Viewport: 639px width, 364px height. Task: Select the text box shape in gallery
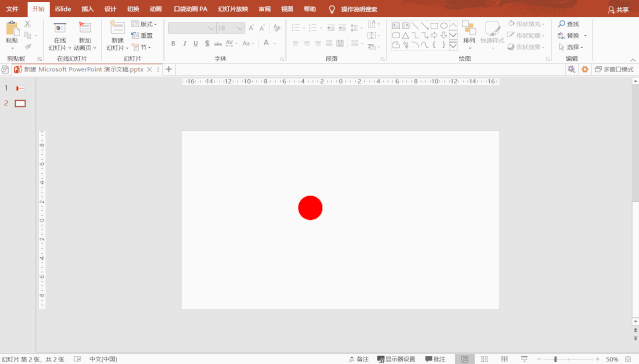[x=396, y=26]
